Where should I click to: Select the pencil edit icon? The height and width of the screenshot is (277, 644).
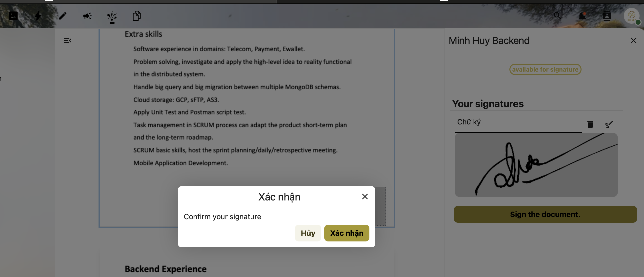62,16
